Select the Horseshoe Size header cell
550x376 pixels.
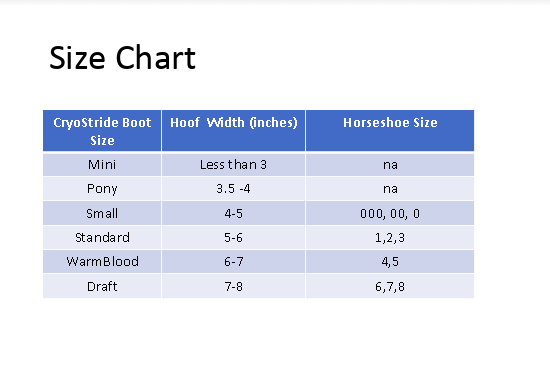390,131
